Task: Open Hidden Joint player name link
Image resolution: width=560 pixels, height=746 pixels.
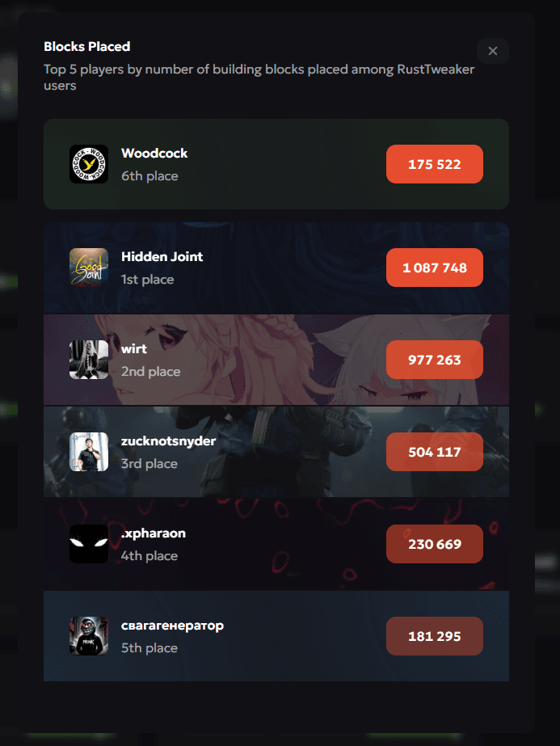Action: [x=162, y=256]
